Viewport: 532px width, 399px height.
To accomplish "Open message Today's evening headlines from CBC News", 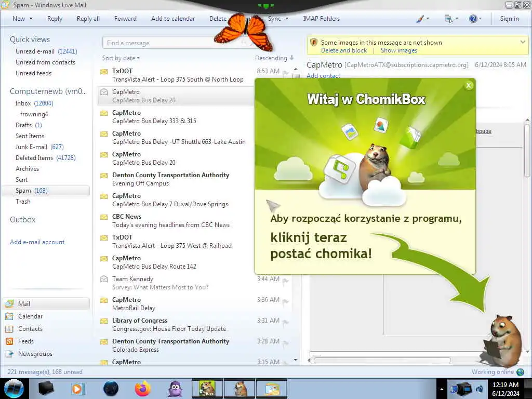I will [175, 220].
